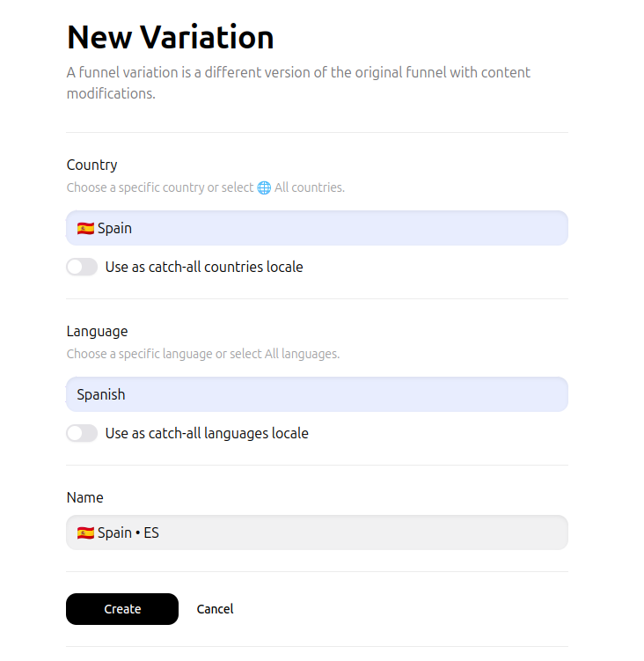Screen dimensions: 644x661
Task: Click the Name field label
Action: (84, 498)
